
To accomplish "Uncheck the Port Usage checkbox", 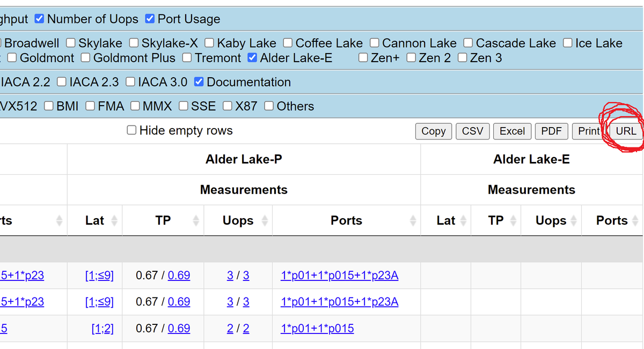I will (150, 19).
